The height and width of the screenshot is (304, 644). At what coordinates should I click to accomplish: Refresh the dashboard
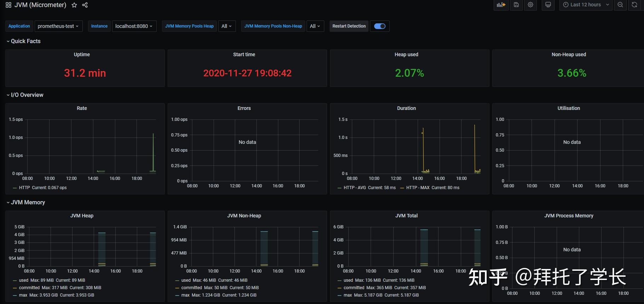(634, 5)
